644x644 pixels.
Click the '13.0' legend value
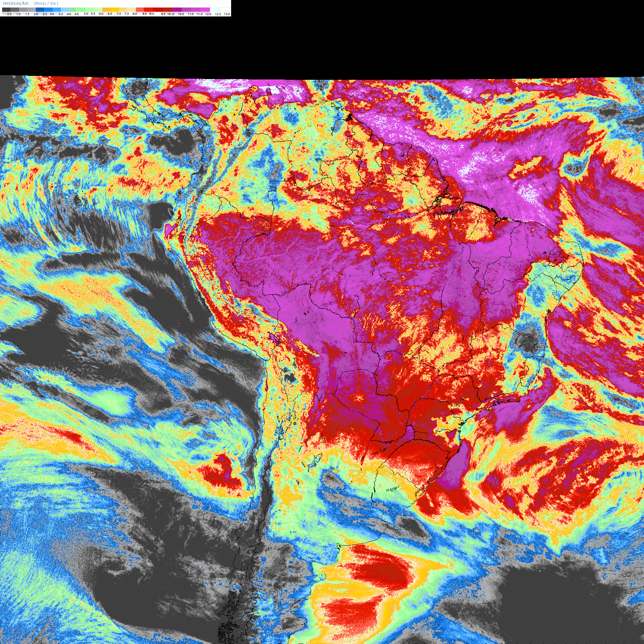[227, 14]
